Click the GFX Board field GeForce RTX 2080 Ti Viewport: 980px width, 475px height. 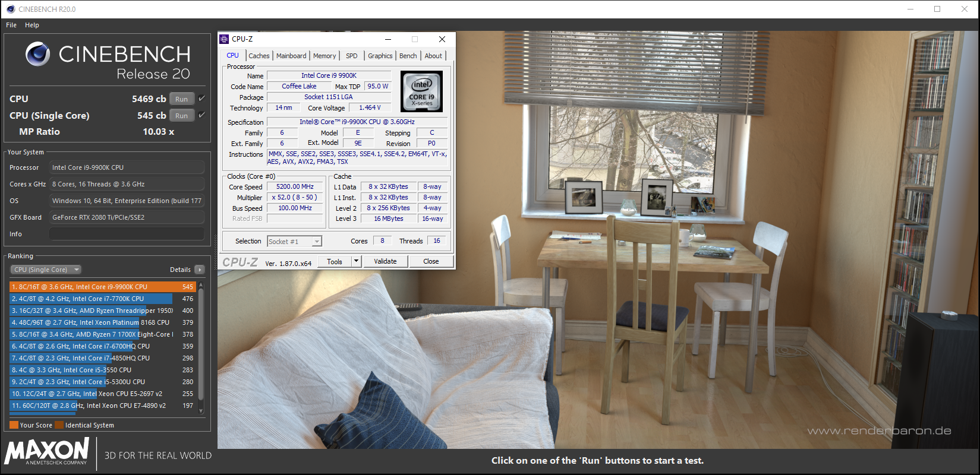pyautogui.click(x=127, y=217)
